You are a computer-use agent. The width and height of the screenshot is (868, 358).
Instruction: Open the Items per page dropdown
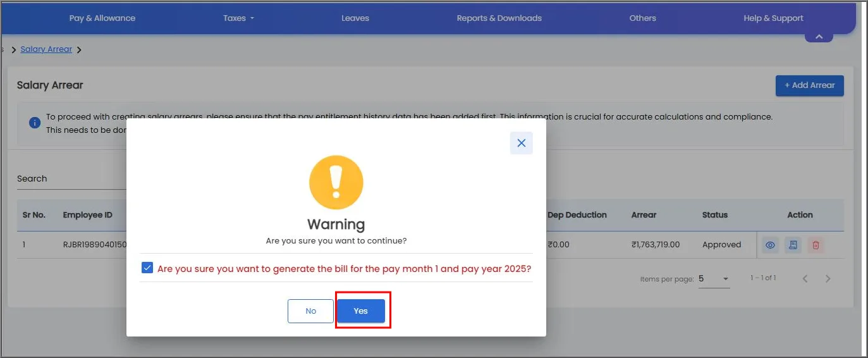click(714, 279)
